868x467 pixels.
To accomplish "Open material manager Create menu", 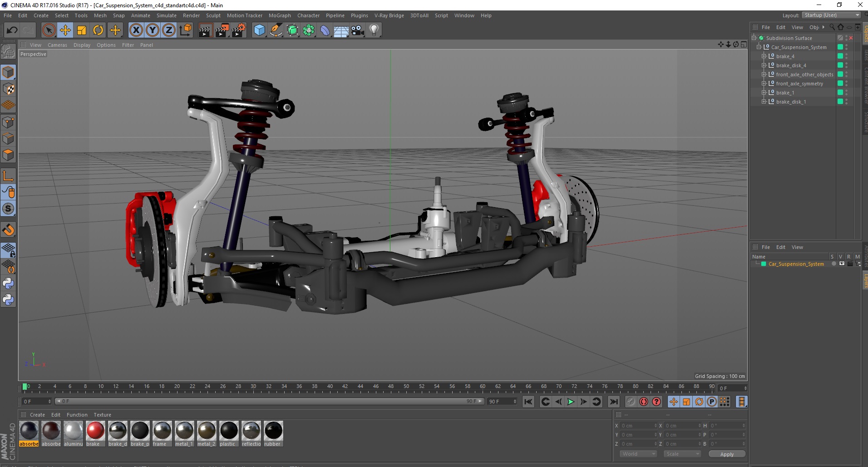I will pos(37,415).
